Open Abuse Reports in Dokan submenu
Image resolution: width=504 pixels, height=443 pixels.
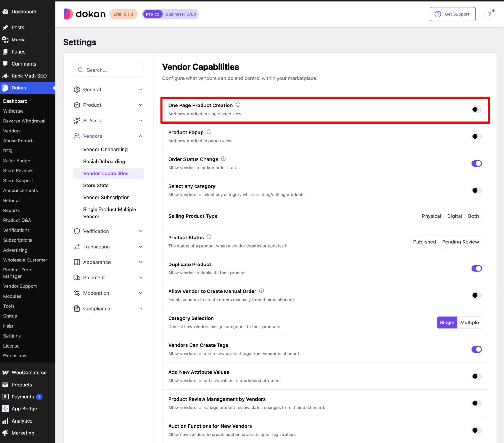pyautogui.click(x=19, y=141)
